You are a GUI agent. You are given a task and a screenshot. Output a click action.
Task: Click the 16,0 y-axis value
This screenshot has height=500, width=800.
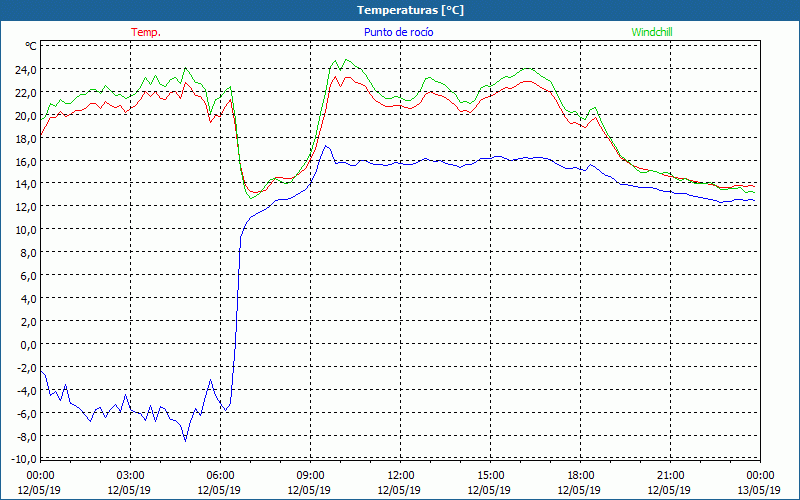[26, 162]
